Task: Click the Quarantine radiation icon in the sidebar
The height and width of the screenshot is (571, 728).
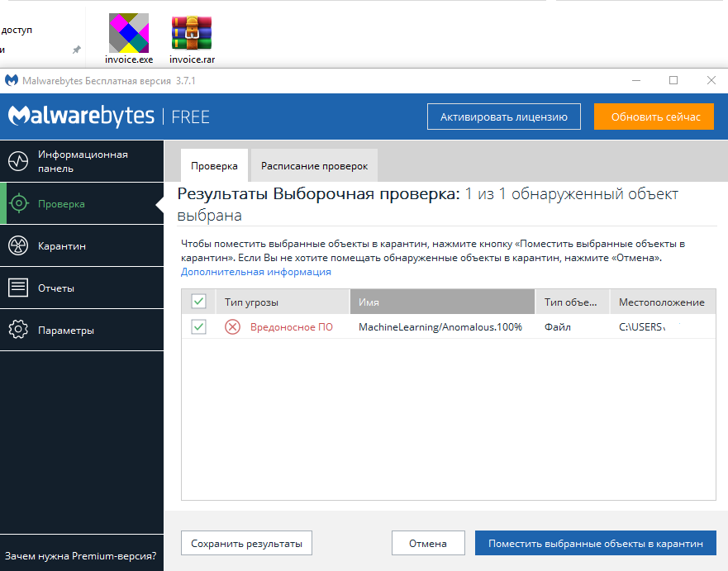Action: [18, 245]
